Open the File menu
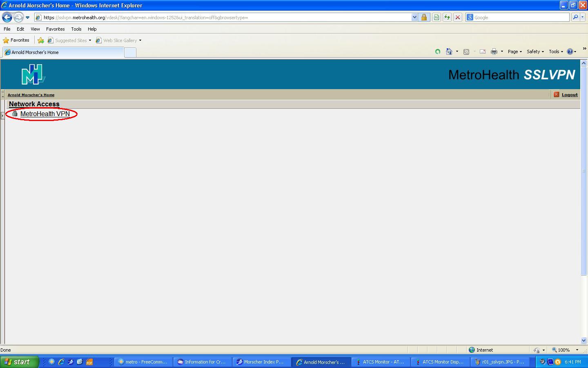This screenshot has height=368, width=588. point(7,29)
